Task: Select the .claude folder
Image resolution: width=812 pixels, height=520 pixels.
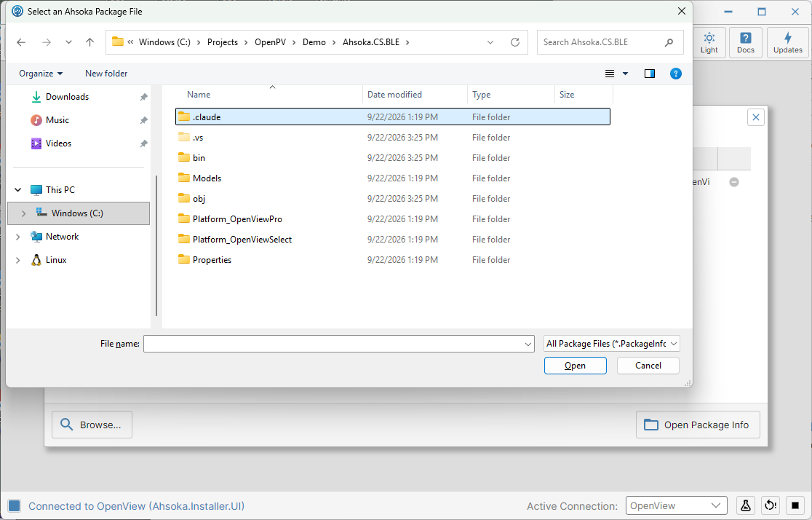Action: coord(392,117)
